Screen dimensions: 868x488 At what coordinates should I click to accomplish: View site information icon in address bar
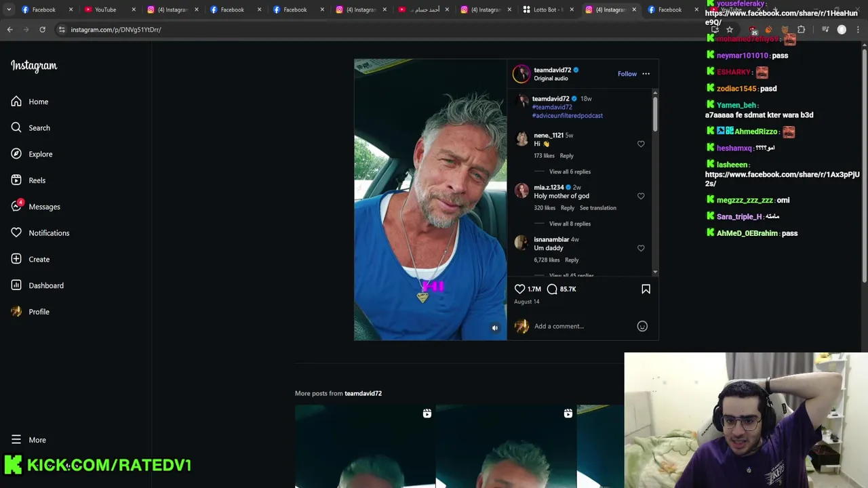(x=61, y=30)
